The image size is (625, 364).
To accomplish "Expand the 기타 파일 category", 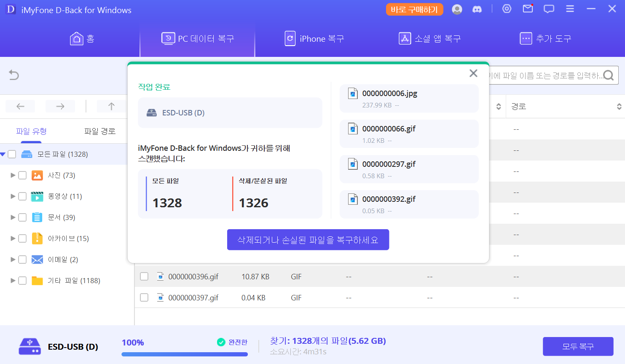I will (x=13, y=281).
